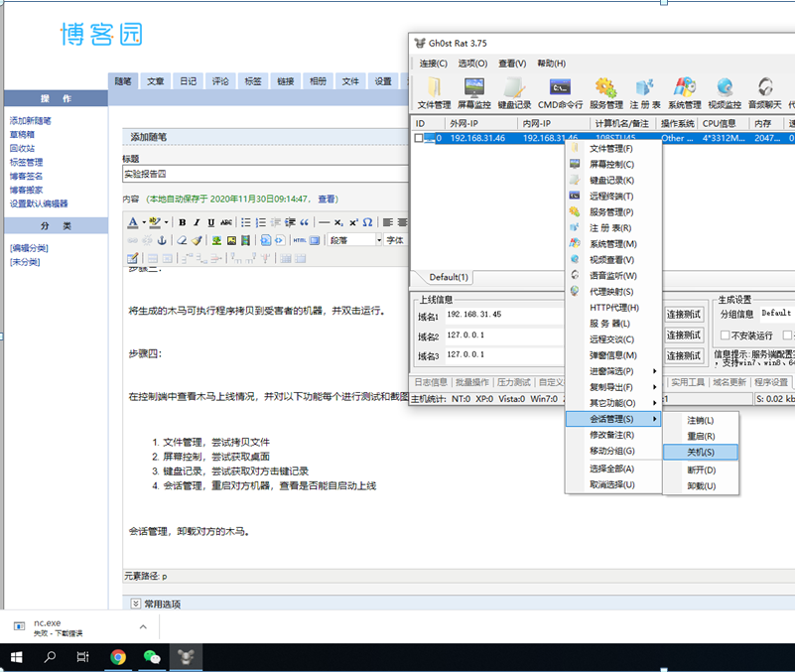
Task: Select 远程终端(T) context menu entry
Action: 613,197
